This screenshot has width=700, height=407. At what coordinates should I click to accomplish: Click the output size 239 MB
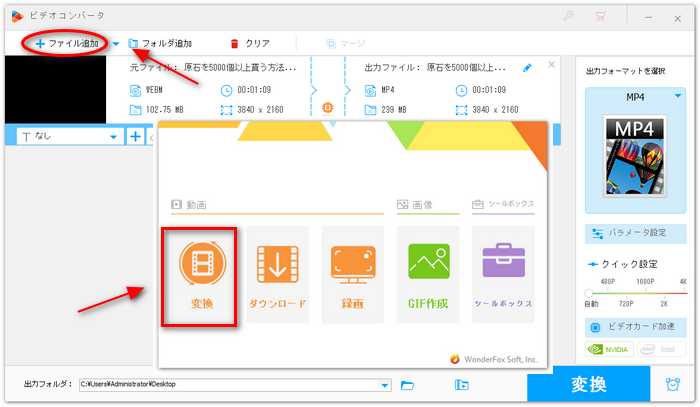pos(394,110)
